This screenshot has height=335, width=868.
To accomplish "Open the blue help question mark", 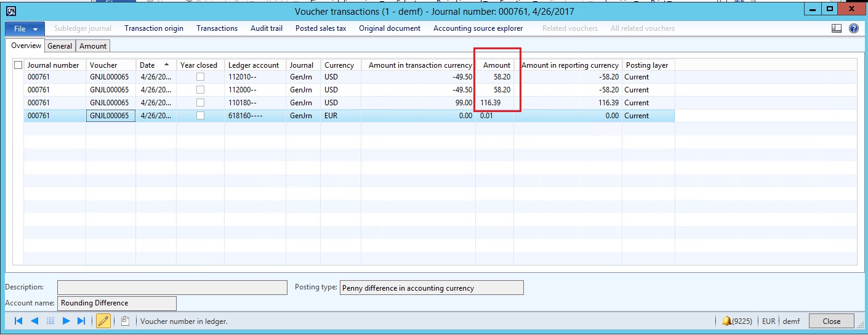I will (854, 28).
